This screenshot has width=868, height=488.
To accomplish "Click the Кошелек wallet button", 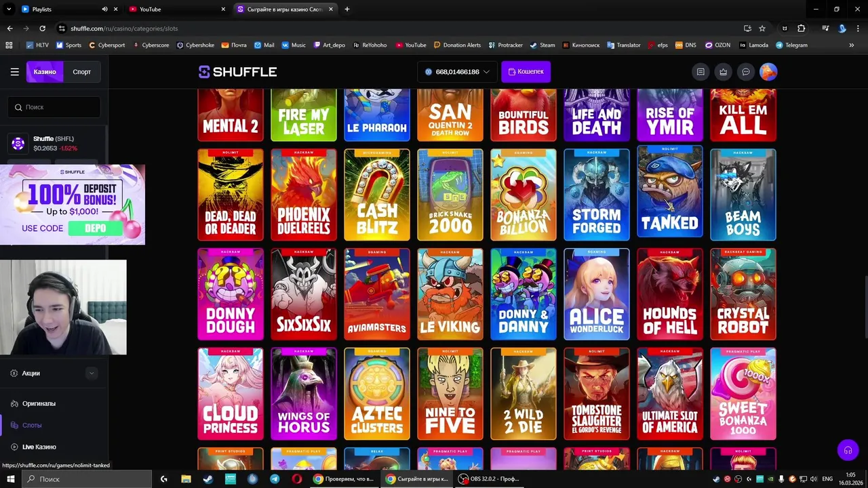I will 526,72.
